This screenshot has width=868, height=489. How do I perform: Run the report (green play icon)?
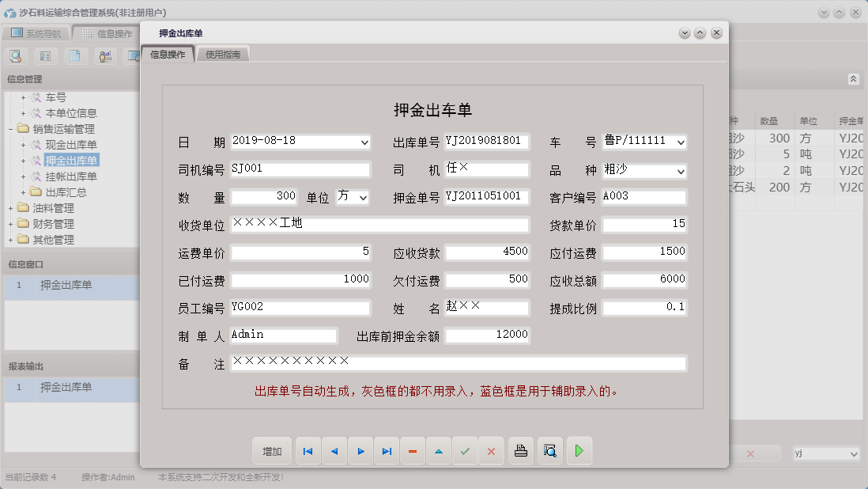579,450
